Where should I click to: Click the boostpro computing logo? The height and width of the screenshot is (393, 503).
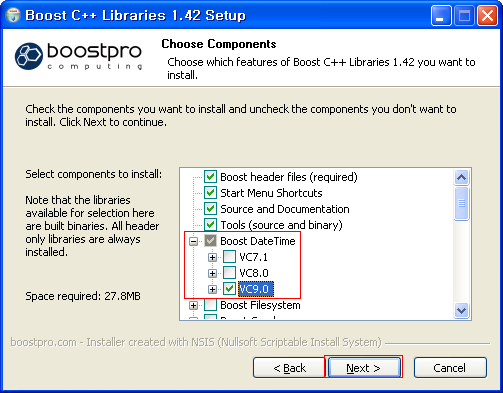coord(79,56)
